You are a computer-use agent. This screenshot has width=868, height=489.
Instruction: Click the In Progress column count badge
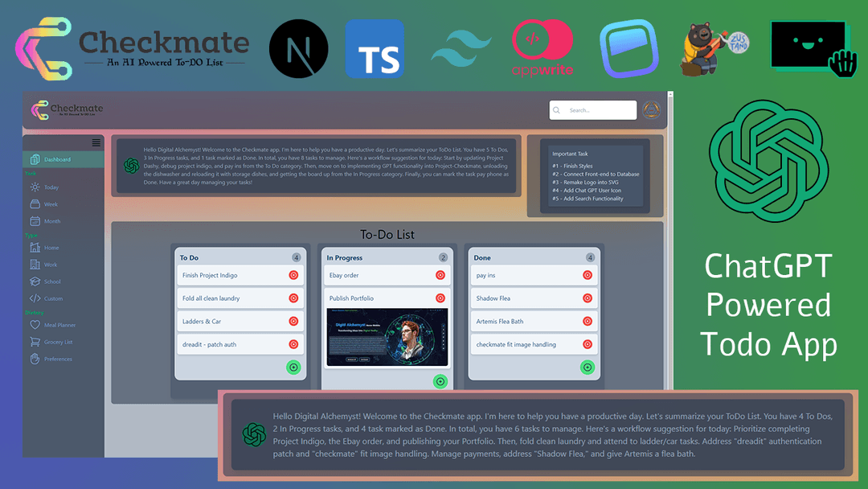[443, 257]
